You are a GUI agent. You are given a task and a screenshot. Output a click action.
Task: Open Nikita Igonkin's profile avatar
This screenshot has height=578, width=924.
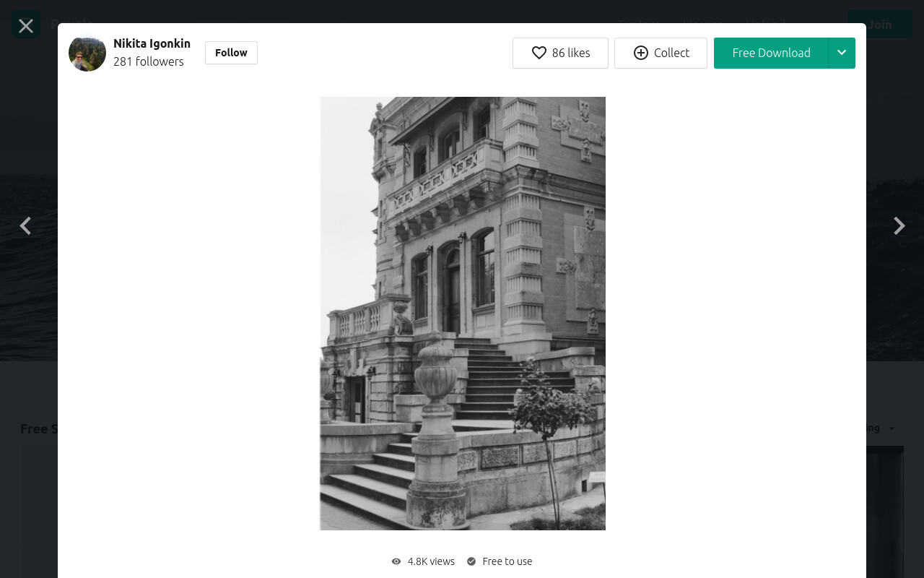pyautogui.click(x=87, y=53)
